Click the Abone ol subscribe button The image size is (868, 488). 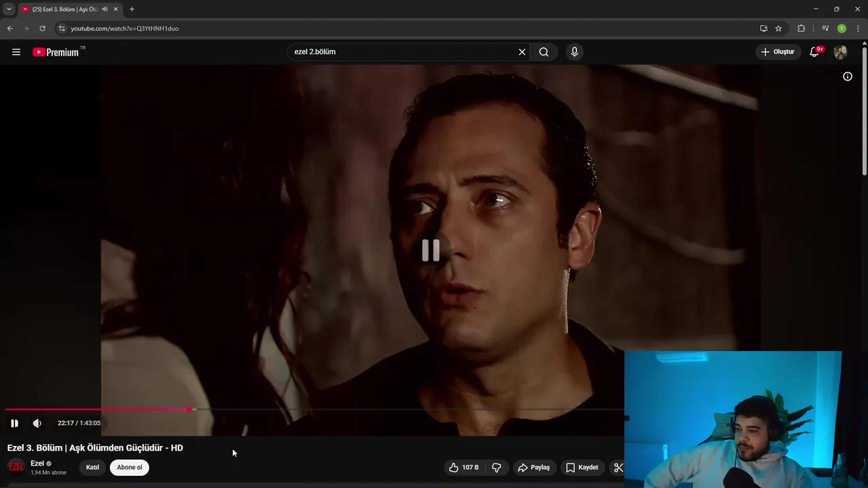130,467
